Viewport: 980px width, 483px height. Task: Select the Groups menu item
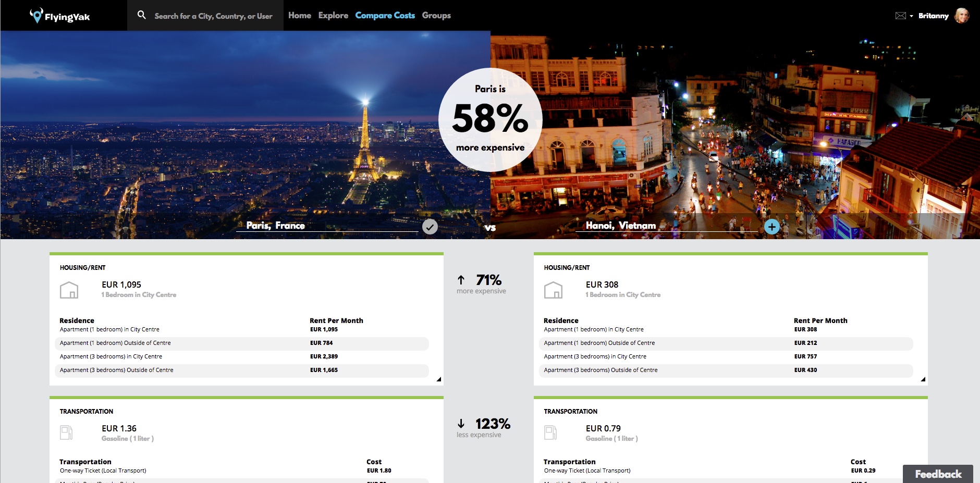pos(436,16)
